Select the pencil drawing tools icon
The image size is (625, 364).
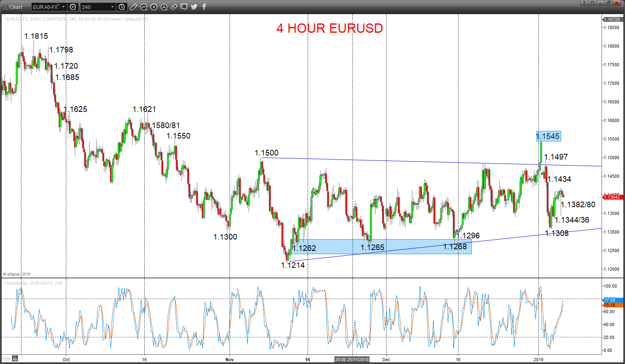pos(133,7)
